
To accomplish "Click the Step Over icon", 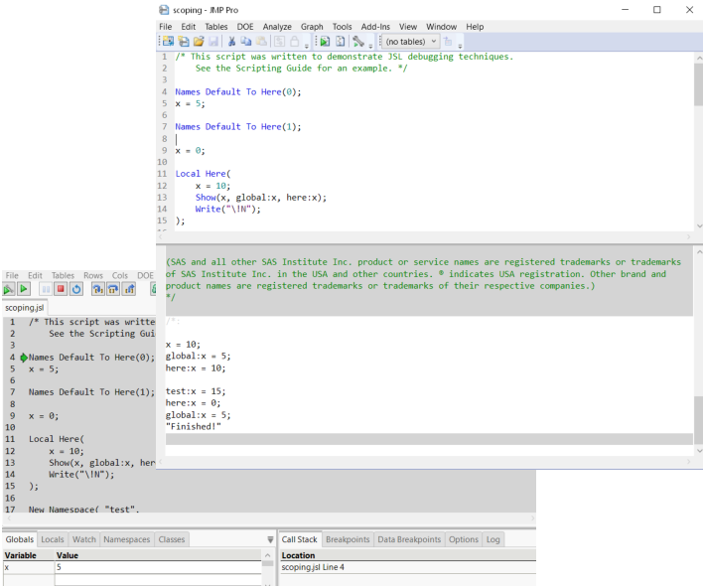I will coord(113,289).
